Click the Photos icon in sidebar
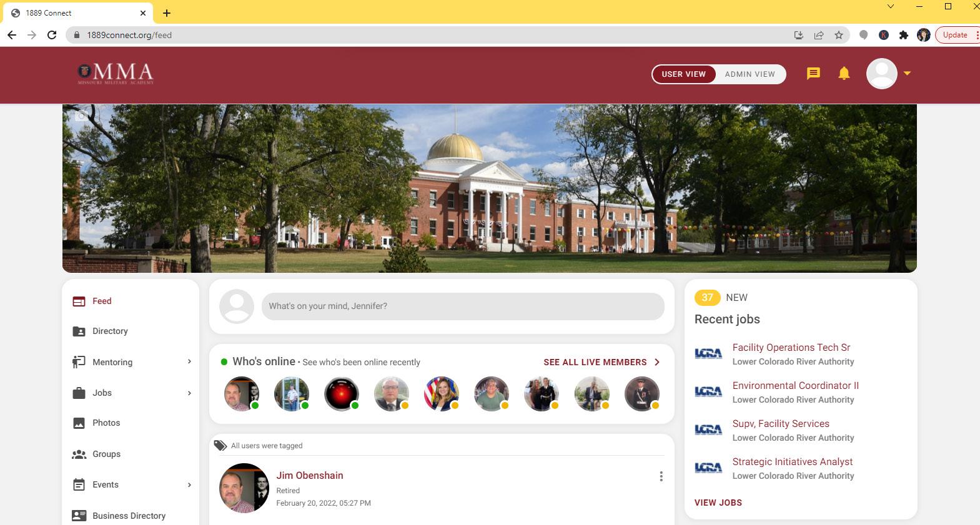 (x=79, y=423)
